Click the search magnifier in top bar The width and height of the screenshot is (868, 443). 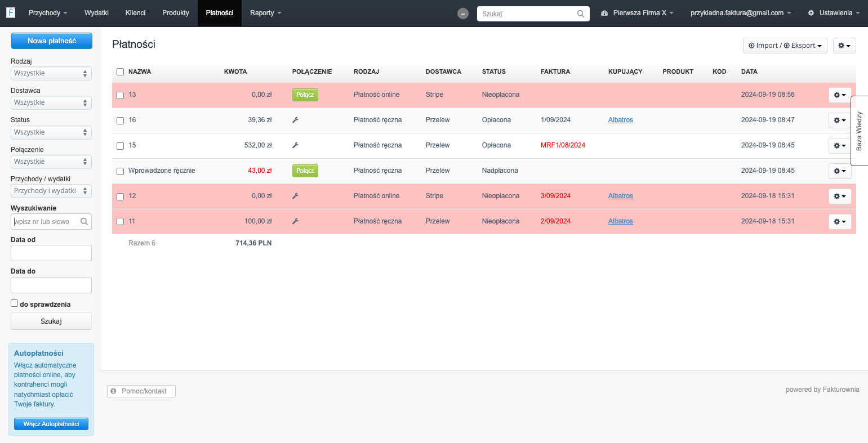(581, 14)
